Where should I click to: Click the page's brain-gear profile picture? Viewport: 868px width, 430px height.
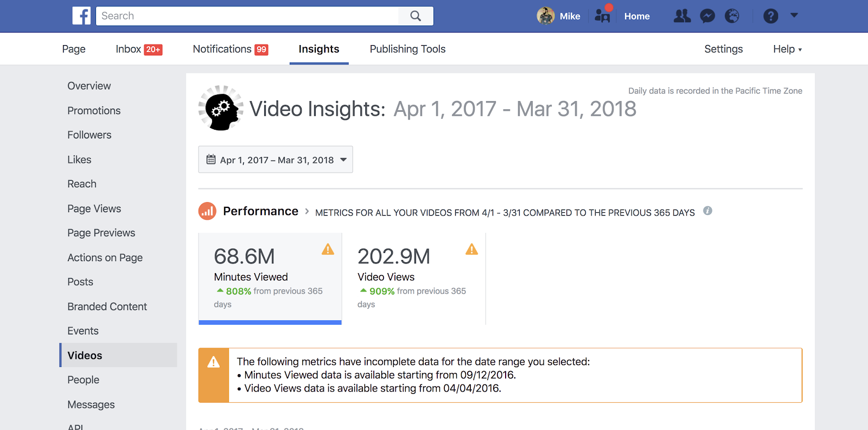(x=221, y=108)
